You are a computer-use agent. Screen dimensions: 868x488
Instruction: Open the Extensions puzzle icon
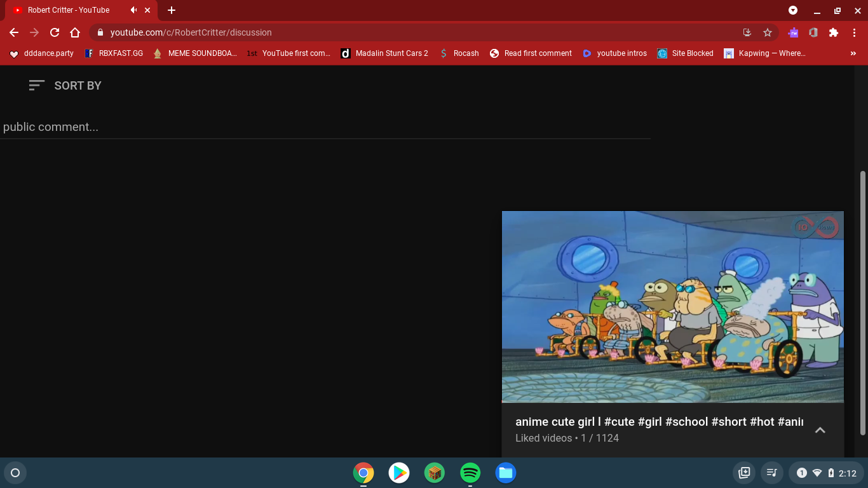coord(834,32)
